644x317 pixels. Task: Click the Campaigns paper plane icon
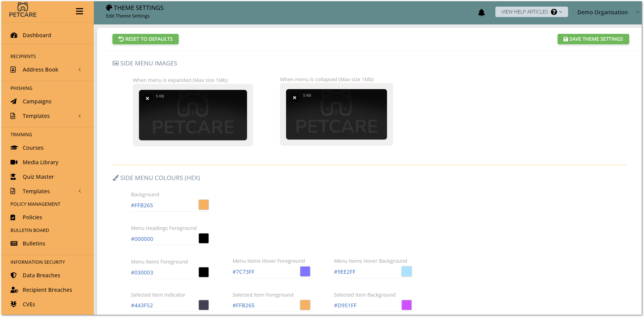point(14,101)
